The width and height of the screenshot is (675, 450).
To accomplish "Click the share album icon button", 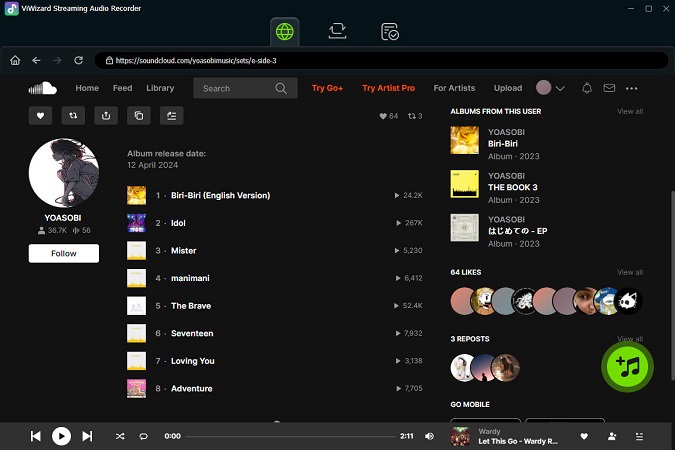I will [106, 115].
